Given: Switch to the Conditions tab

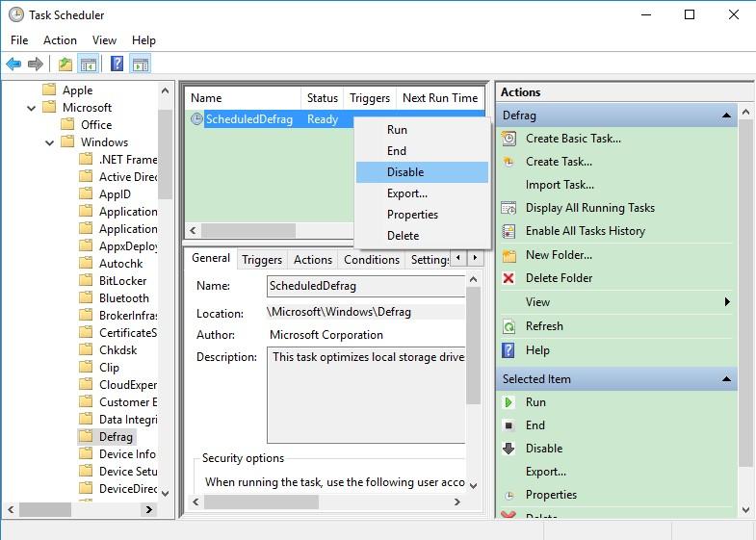Looking at the screenshot, I should 372,260.
